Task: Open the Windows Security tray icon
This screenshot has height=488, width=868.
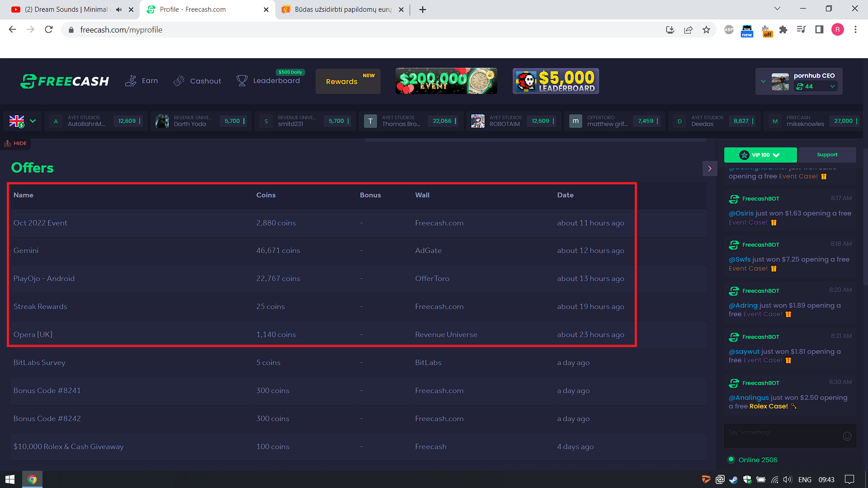Action: coord(747,479)
